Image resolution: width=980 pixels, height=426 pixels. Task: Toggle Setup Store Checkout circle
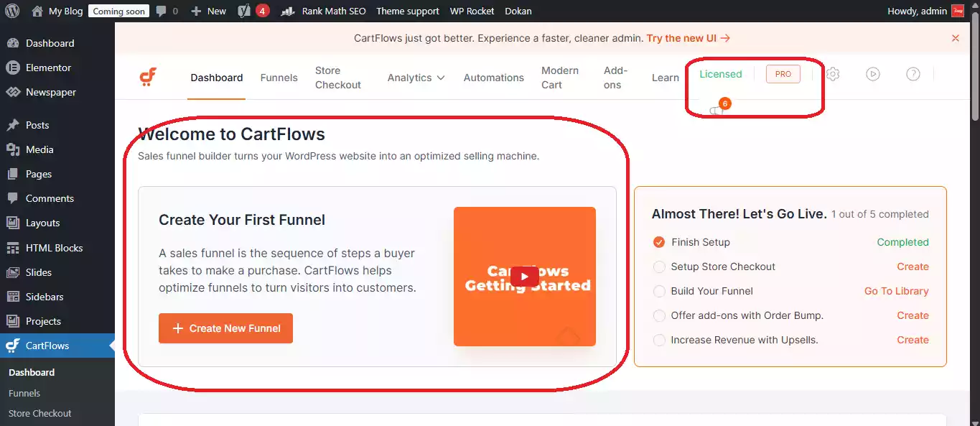coord(659,267)
